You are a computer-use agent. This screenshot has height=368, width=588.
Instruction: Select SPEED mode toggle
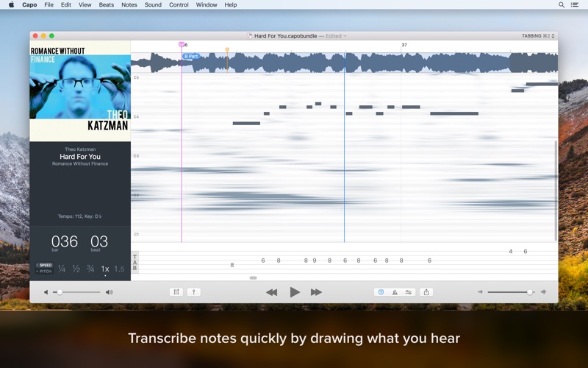44,265
